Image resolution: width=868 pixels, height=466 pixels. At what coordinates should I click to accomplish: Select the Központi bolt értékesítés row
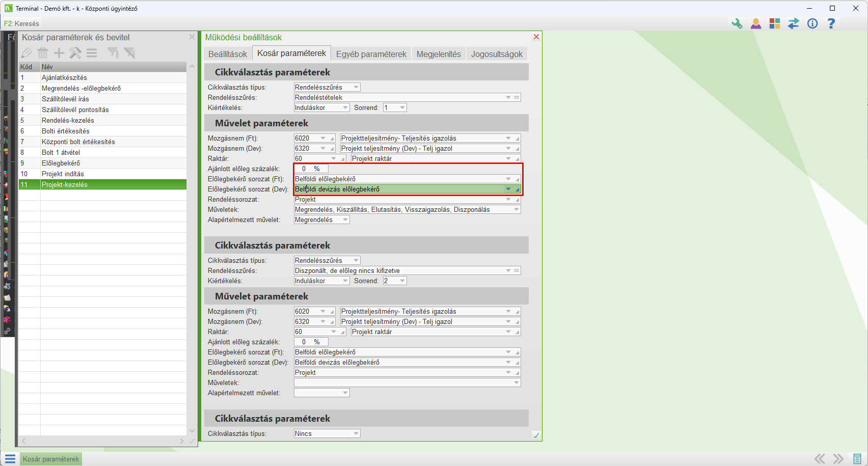[102, 142]
